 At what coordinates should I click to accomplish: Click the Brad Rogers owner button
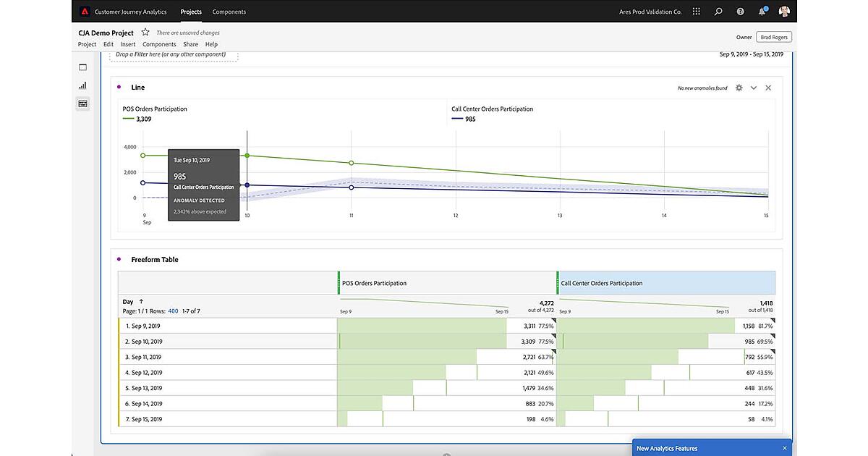click(773, 37)
